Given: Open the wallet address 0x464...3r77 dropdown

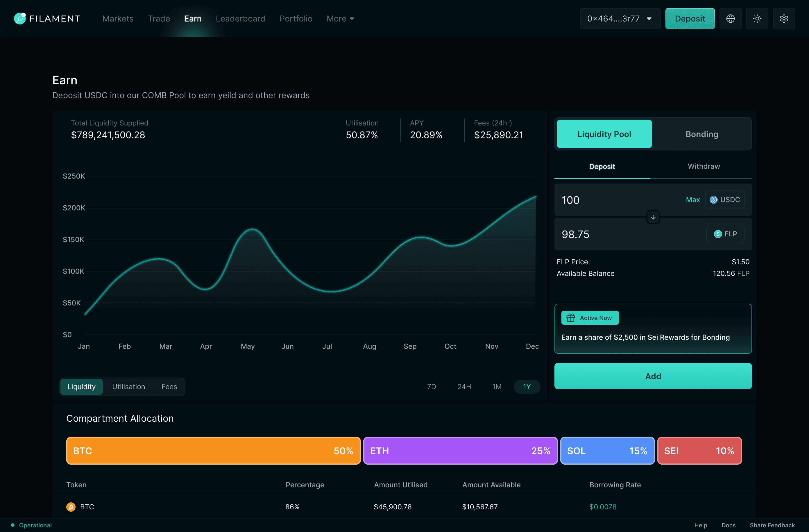Looking at the screenshot, I should click(620, 19).
